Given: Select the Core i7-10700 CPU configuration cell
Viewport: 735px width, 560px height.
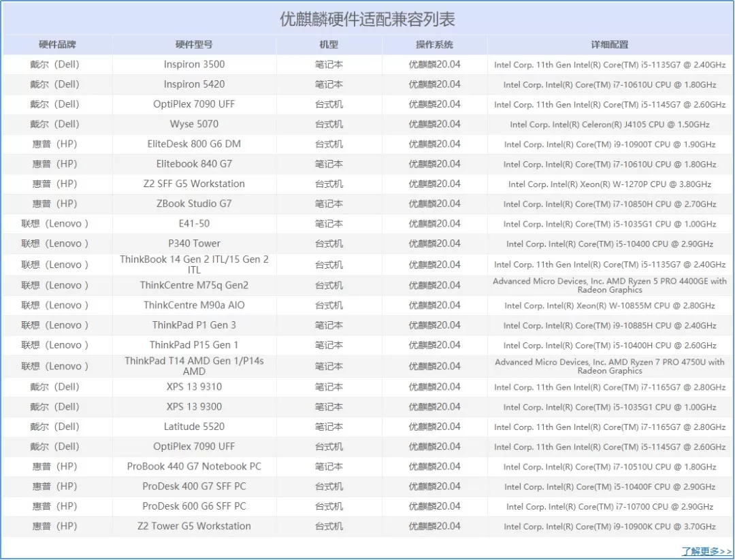Looking at the screenshot, I should [610, 507].
